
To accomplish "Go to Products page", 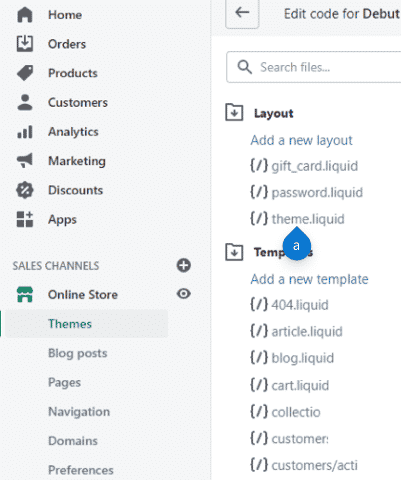I will click(73, 73).
